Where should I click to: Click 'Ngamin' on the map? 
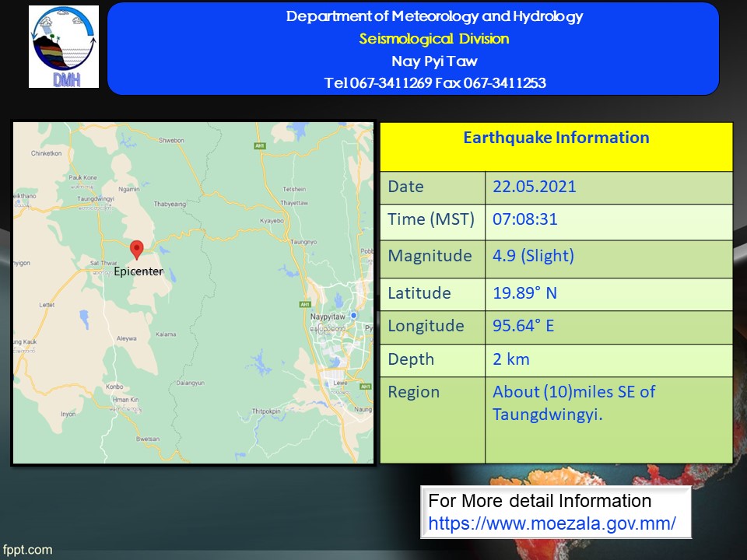click(x=129, y=189)
